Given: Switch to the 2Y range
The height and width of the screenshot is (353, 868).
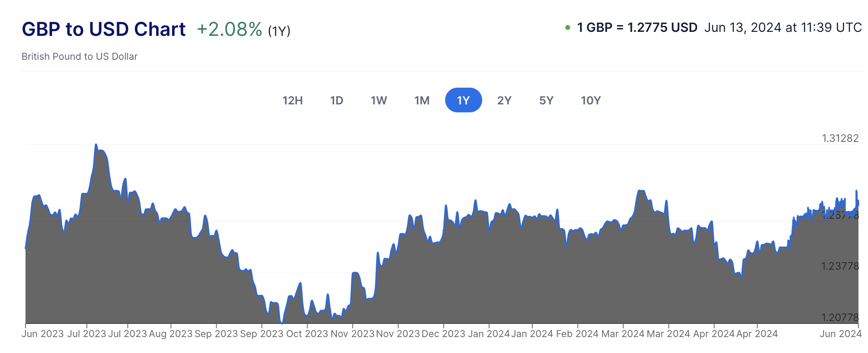Looking at the screenshot, I should [x=504, y=100].
